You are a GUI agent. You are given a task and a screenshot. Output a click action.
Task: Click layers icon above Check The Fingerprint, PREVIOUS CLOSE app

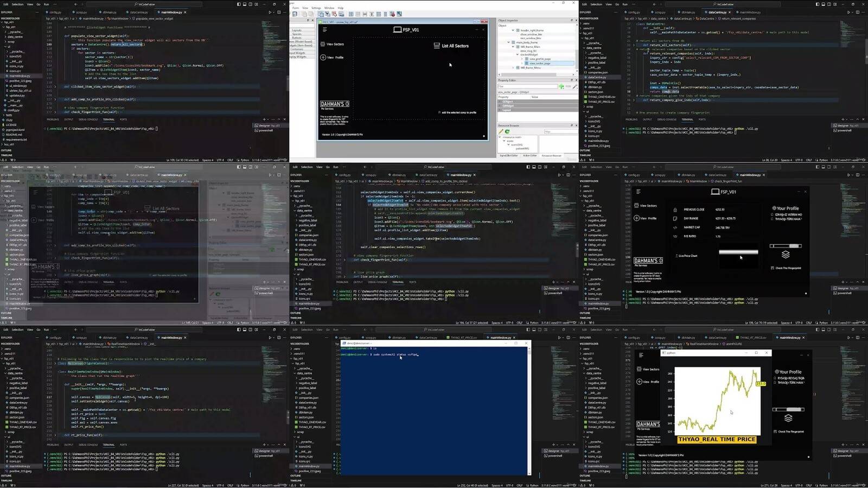pyautogui.click(x=786, y=254)
